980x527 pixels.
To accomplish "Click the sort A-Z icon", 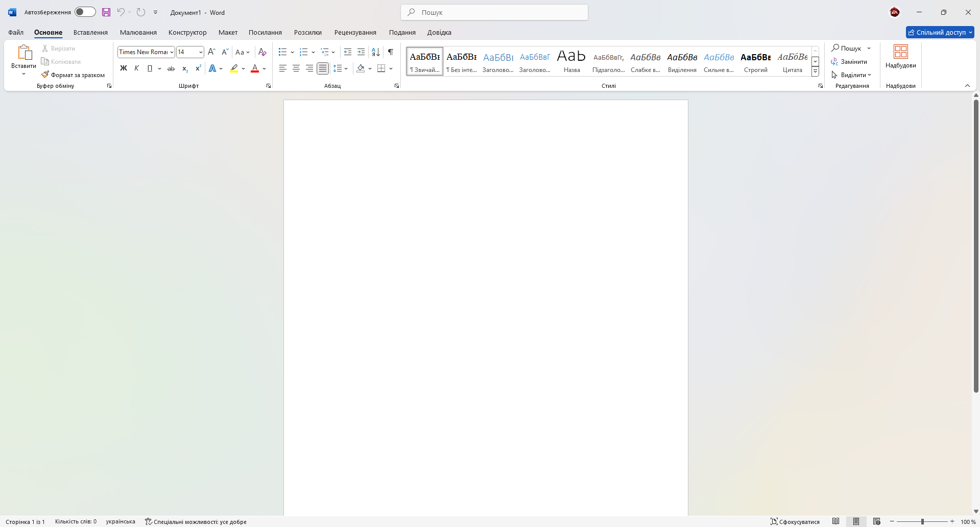I will pyautogui.click(x=376, y=52).
